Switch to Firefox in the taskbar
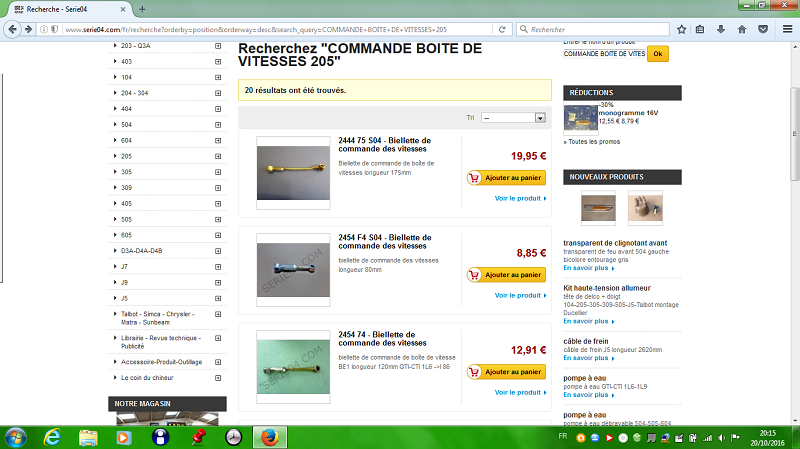This screenshot has width=800, height=449. click(x=270, y=438)
